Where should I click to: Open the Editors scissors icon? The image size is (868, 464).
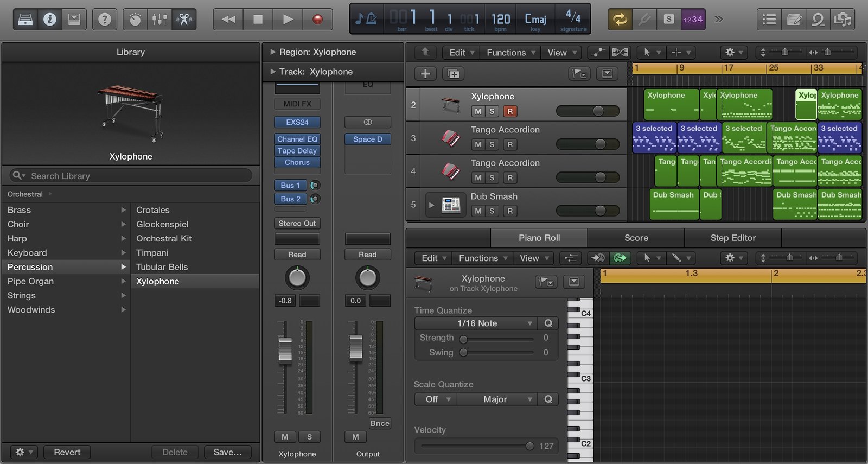tap(184, 20)
